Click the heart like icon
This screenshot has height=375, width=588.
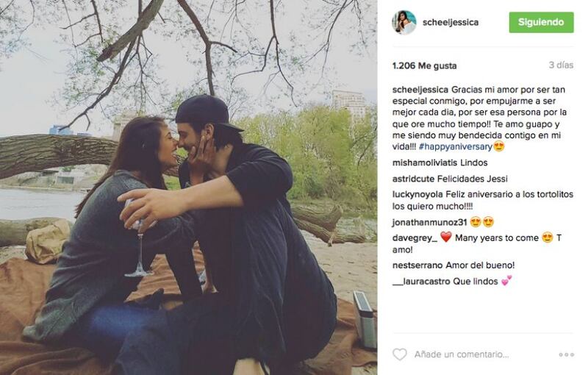pyautogui.click(x=399, y=354)
